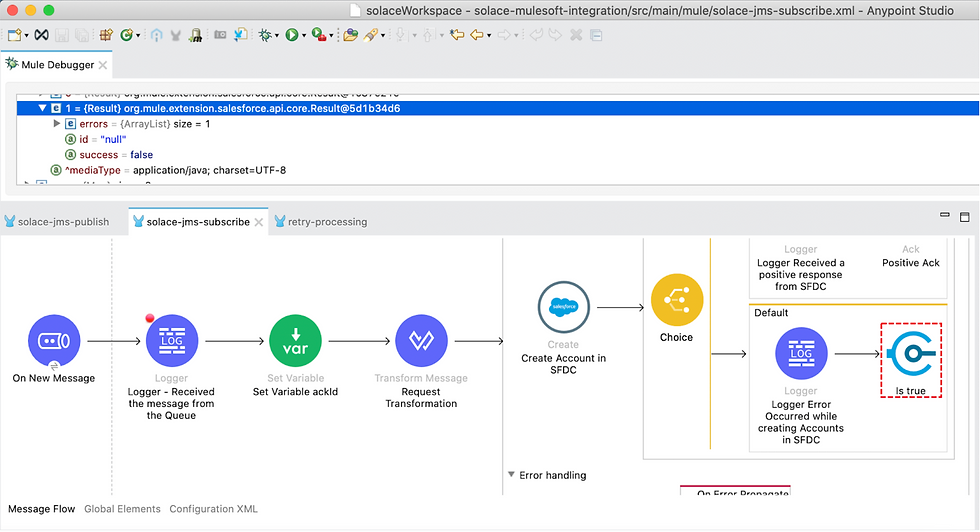Start Debug with the bug icon

(265, 35)
